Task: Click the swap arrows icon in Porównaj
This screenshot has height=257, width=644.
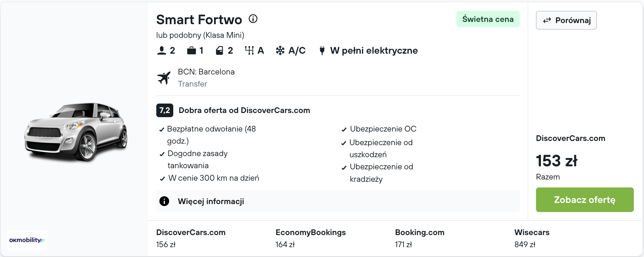Action: [547, 20]
